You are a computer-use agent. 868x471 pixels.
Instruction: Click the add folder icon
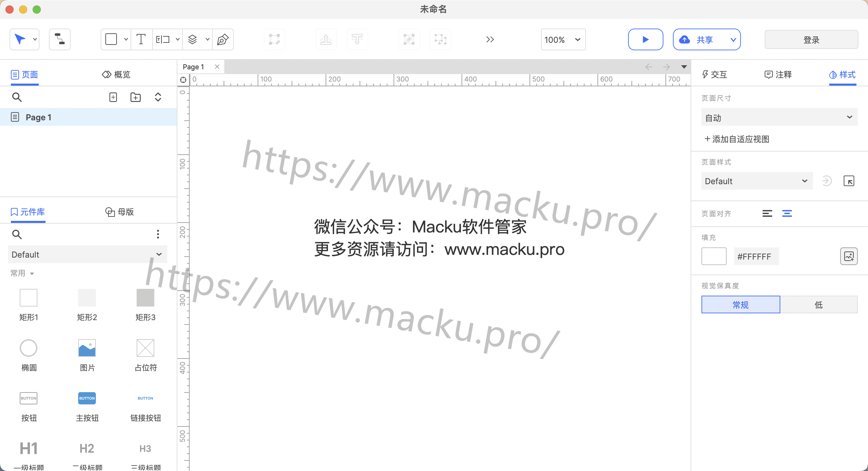pyautogui.click(x=136, y=97)
